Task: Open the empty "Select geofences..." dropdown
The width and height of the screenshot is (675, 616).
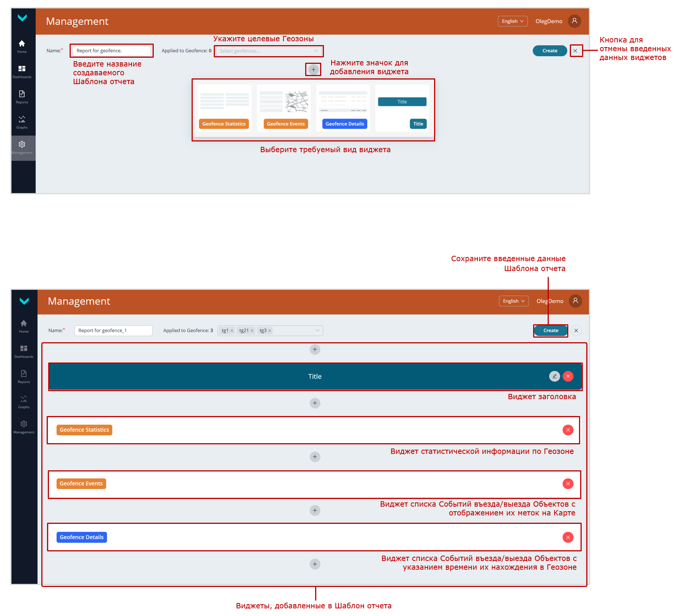Action: coord(269,51)
